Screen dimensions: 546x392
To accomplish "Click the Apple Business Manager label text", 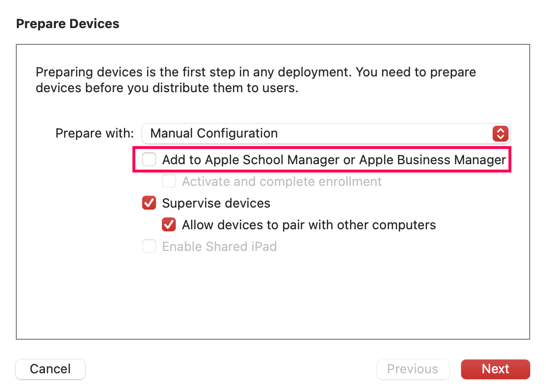I will click(x=432, y=160).
